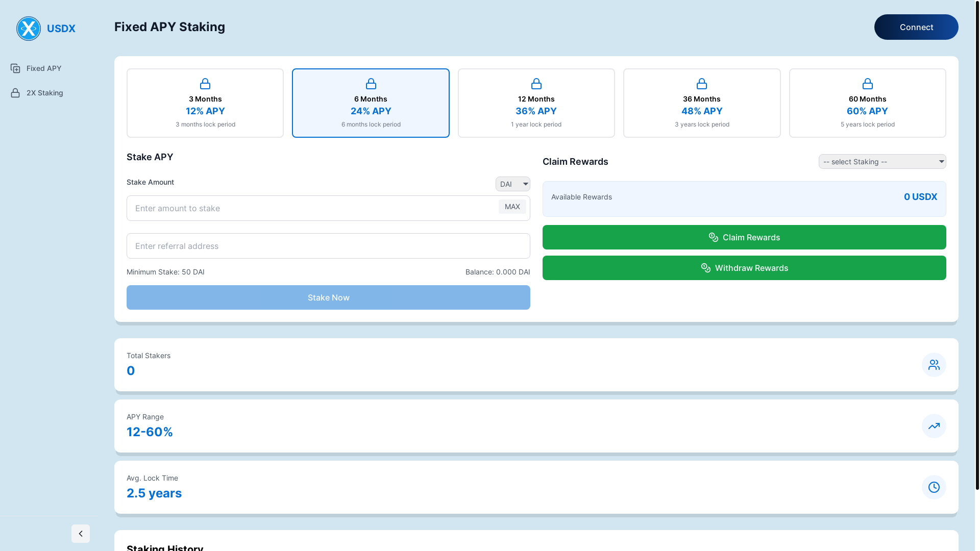Screen dimensions: 980x551
Task: Open the DAI token dropdown
Action: 513,184
